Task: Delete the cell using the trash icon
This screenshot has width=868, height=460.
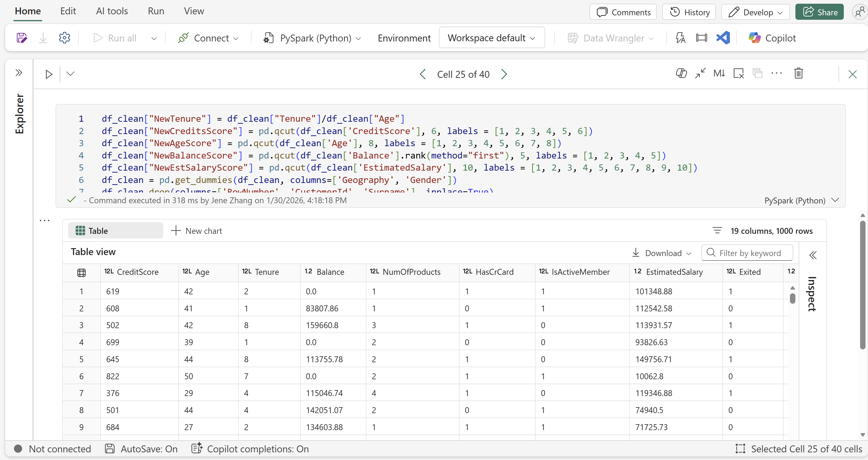Action: click(799, 73)
